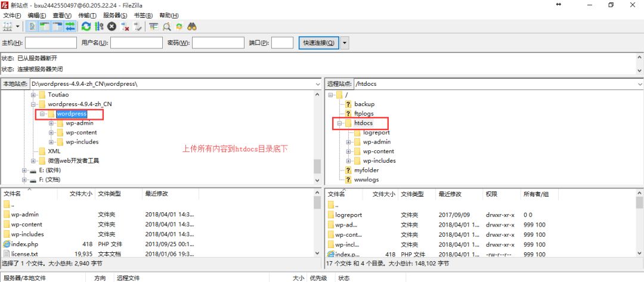644x282 pixels.
Task: Open the remote site path dropdown
Action: click(x=640, y=83)
